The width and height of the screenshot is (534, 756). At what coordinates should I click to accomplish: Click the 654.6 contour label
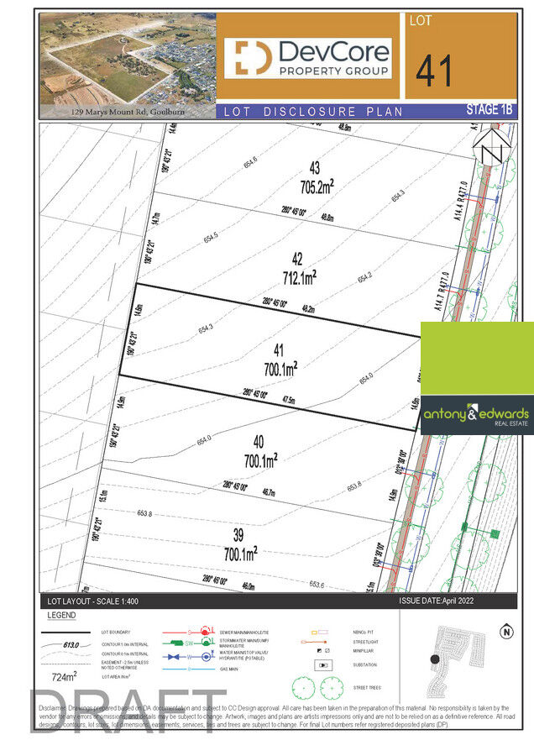click(x=250, y=162)
